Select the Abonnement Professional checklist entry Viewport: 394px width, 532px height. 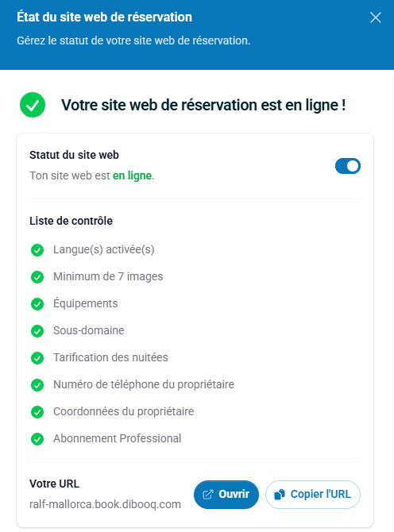[x=117, y=438]
